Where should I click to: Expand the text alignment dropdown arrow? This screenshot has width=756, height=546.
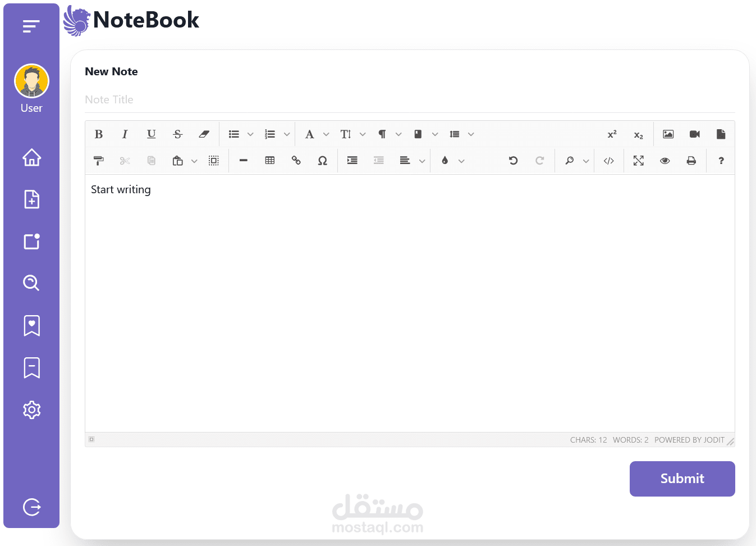point(422,161)
